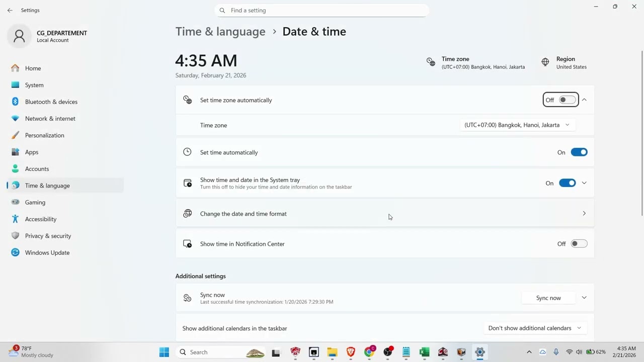Click the search magnifier in Find a setting
Image resolution: width=644 pixels, height=362 pixels.
(222, 10)
